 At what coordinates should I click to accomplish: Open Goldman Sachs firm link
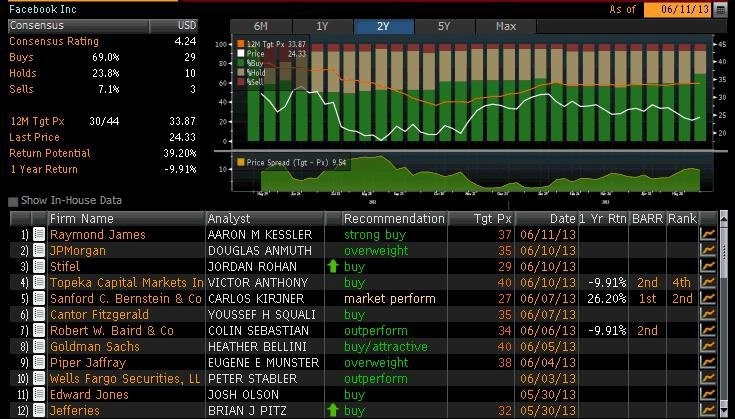pyautogui.click(x=95, y=346)
